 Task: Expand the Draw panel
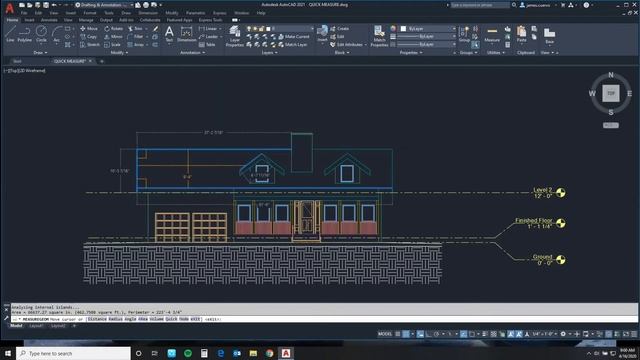tap(40, 53)
